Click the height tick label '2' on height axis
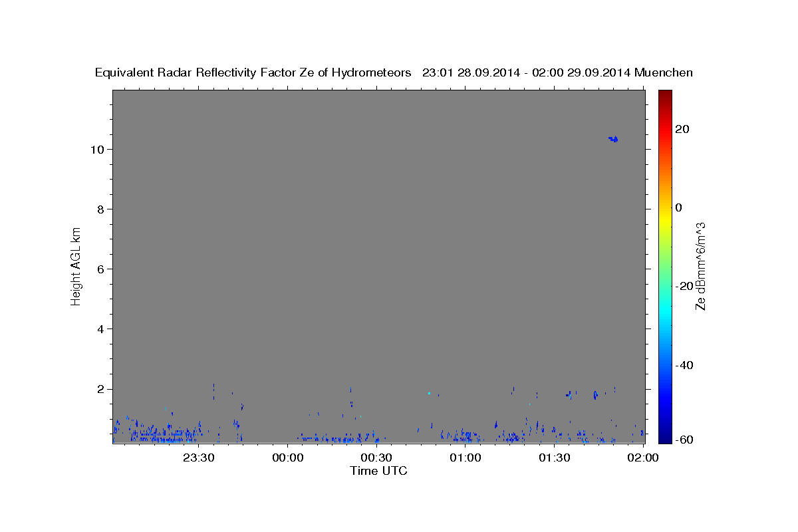 pyautogui.click(x=102, y=389)
